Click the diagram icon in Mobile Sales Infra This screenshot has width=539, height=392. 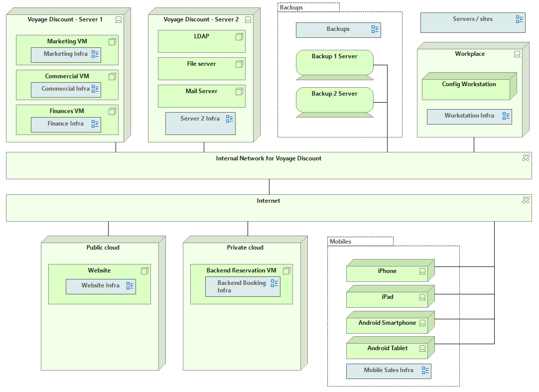pos(425,371)
